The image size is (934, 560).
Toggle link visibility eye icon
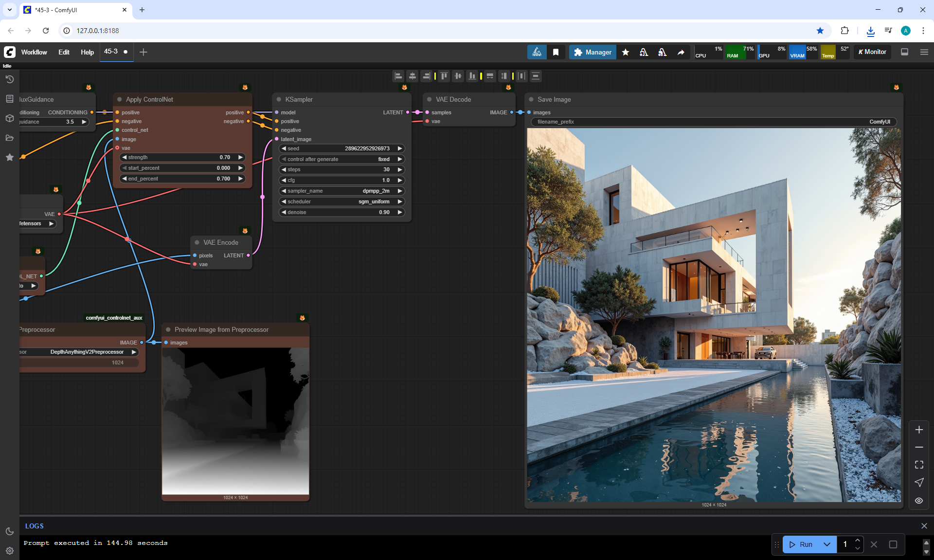pos(919,500)
